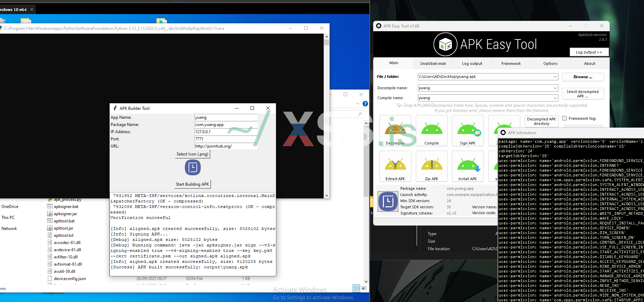
Task: Select This PC in Explorer navigation pane
Action: [x=8, y=218]
